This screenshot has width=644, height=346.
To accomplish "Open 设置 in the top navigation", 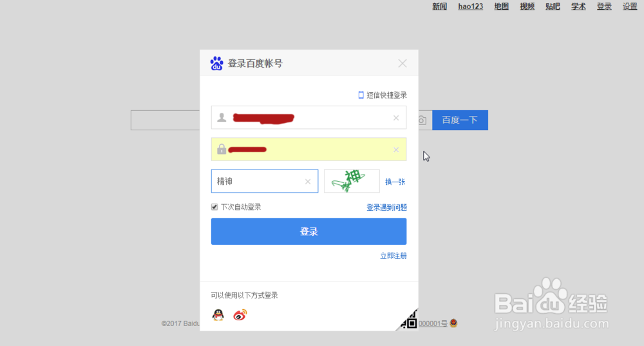I will [630, 6].
